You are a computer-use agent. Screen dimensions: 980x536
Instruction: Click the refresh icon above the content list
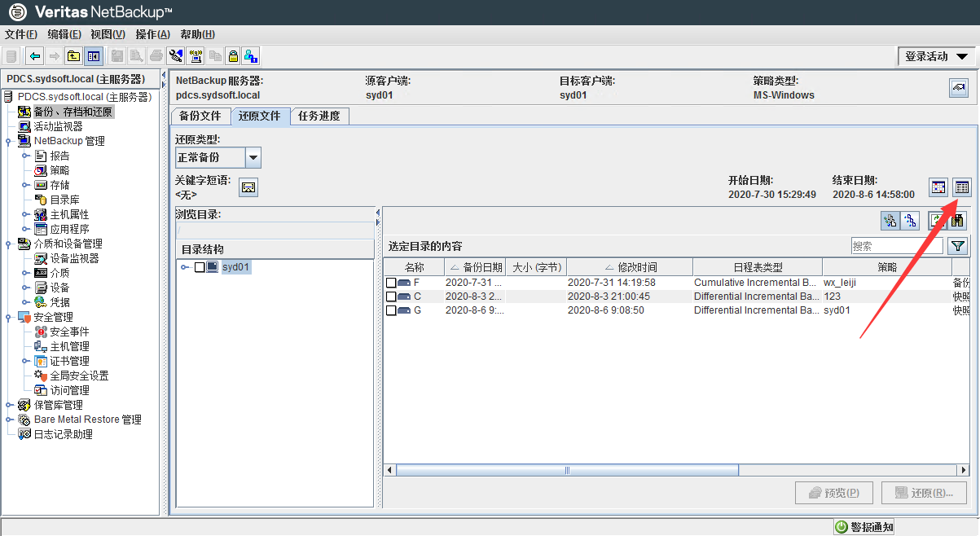[x=937, y=221]
